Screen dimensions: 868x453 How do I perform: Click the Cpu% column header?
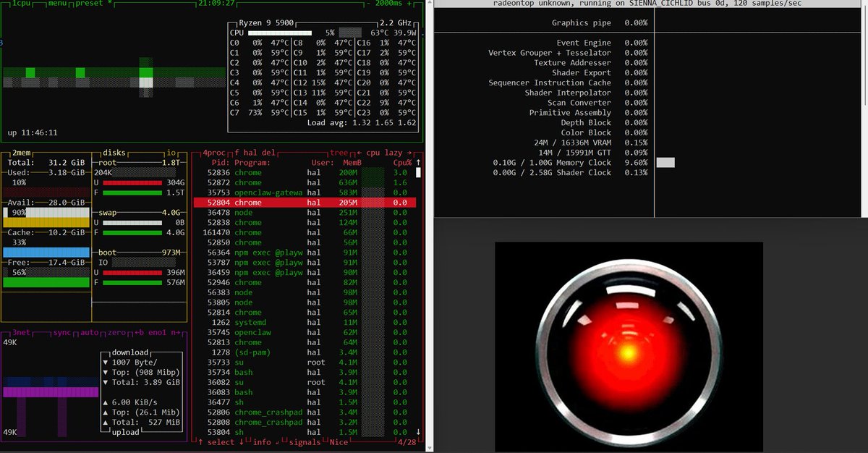[401, 163]
